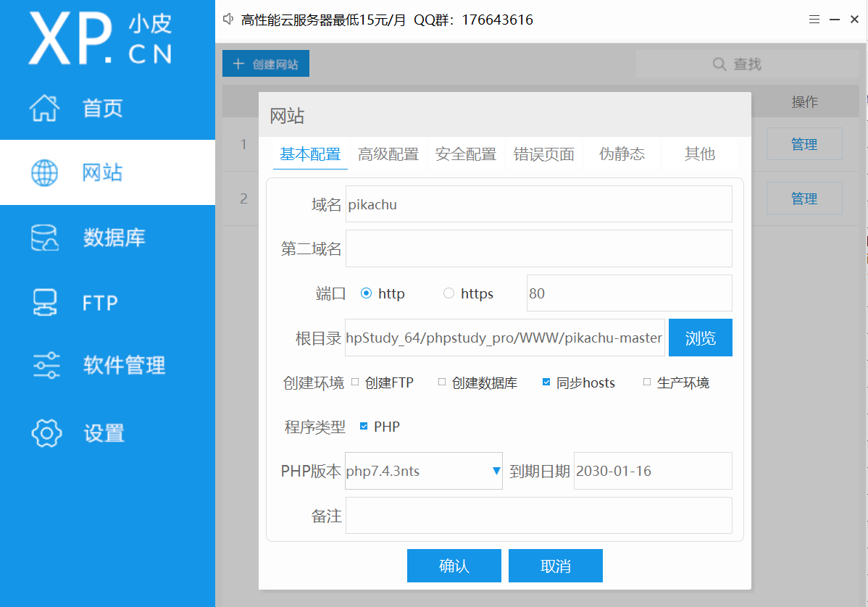
Task: Click 管理 button in row 1
Action: pyautogui.click(x=804, y=144)
